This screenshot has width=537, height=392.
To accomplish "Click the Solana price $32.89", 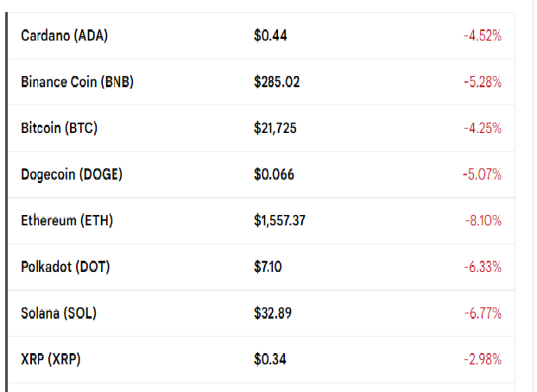I will 273,313.
